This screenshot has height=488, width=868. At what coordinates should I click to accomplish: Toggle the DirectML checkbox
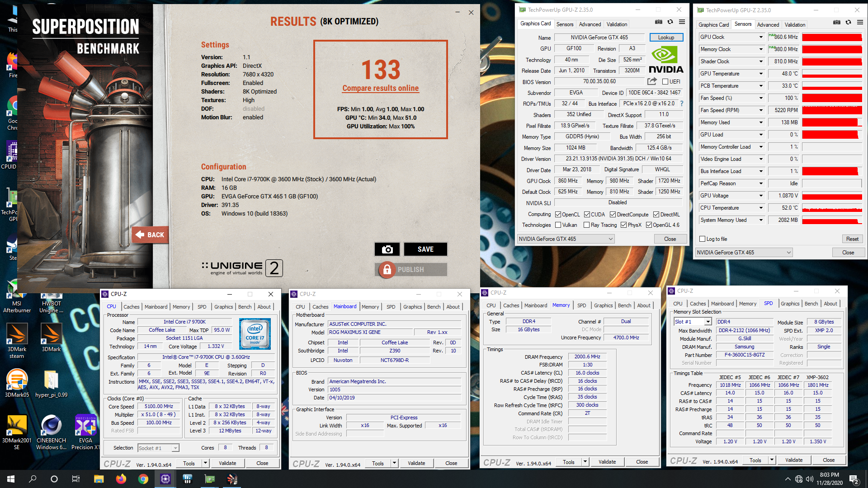click(656, 215)
